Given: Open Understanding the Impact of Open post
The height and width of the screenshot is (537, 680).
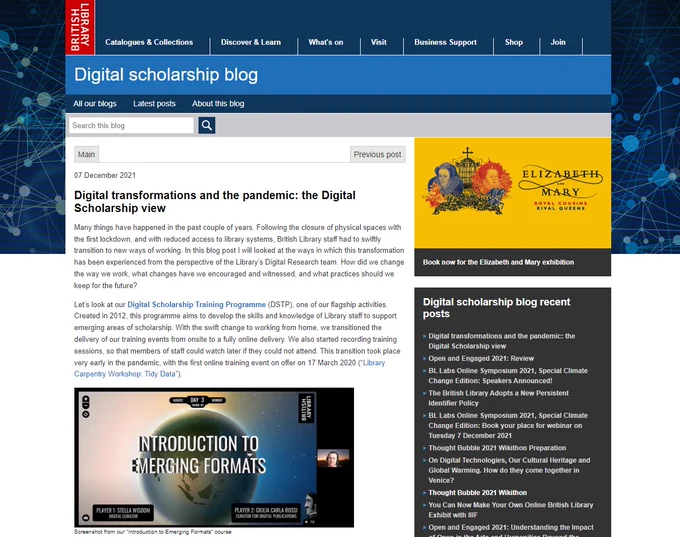Looking at the screenshot, I should click(x=511, y=530).
